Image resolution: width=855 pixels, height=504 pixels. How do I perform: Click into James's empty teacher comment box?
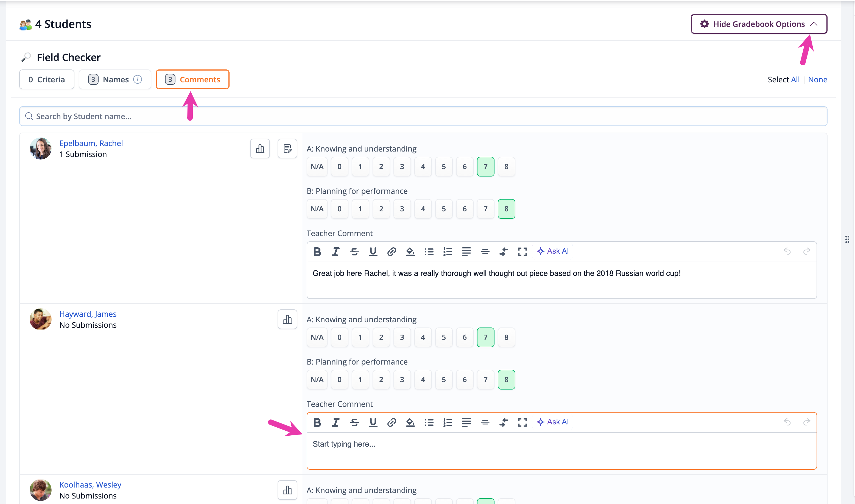pyautogui.click(x=561, y=451)
